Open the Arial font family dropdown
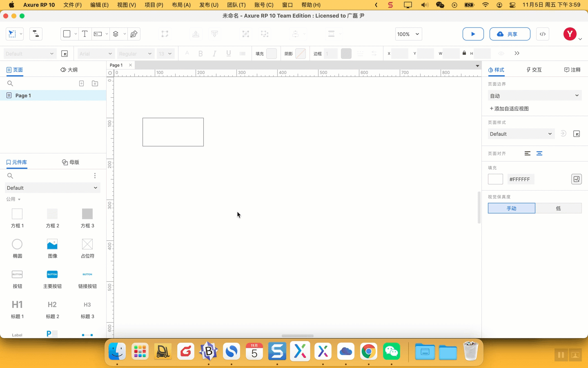588x368 pixels. 96,54
